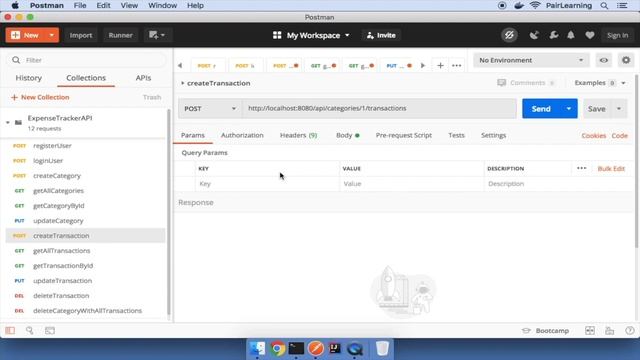Open the request Settings tab

493,135
